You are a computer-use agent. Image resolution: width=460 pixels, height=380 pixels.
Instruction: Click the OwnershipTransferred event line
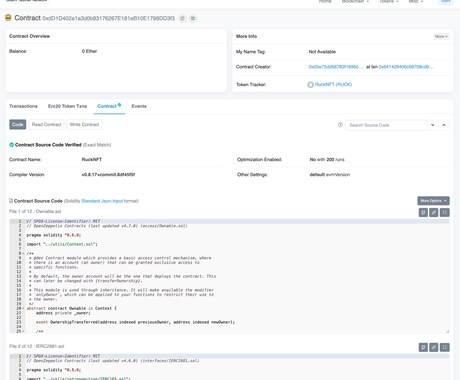click(135, 322)
